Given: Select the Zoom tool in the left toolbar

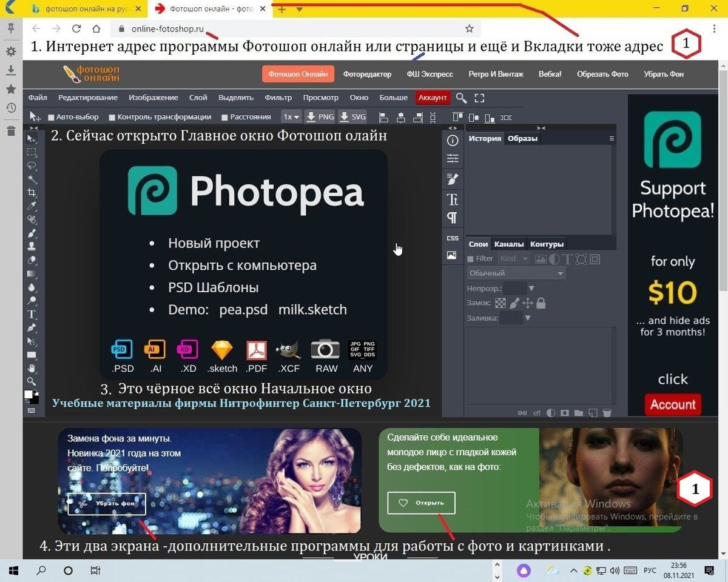Looking at the screenshot, I should 32,381.
